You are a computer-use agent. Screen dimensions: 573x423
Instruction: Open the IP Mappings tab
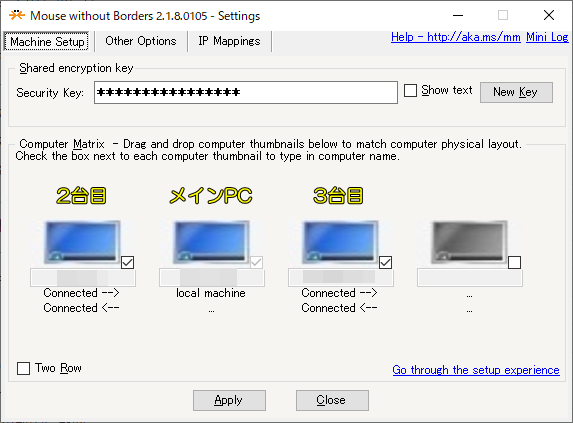pos(229,41)
